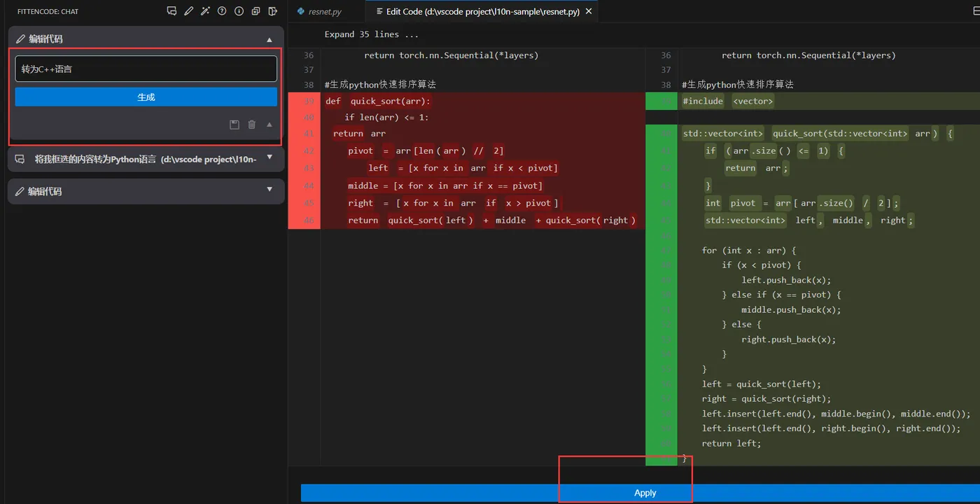Expand the bottom 编辑代码 section
980x504 pixels.
coord(269,190)
